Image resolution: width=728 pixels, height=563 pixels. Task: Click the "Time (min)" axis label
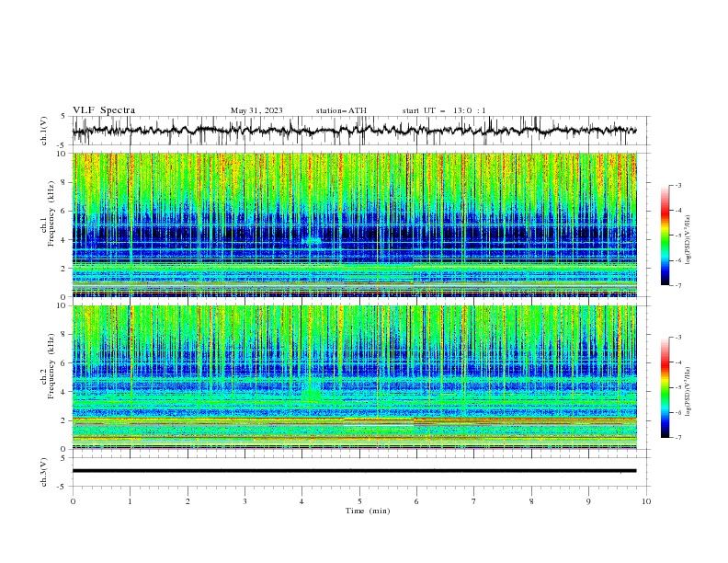coord(368,511)
